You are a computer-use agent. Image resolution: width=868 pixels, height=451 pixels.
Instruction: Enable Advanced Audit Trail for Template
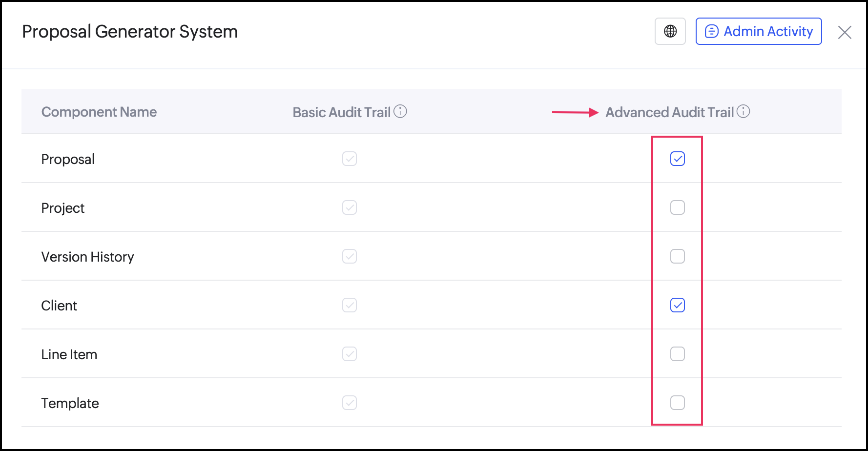(678, 403)
